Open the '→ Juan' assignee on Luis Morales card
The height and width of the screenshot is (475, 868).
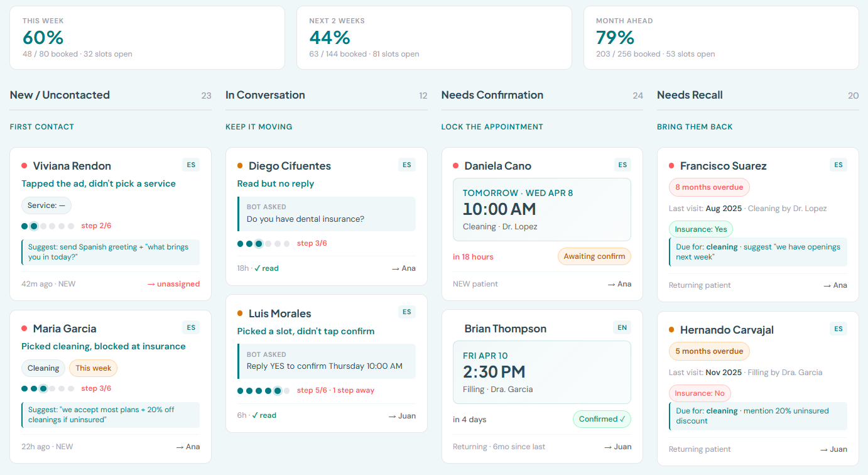tap(402, 415)
